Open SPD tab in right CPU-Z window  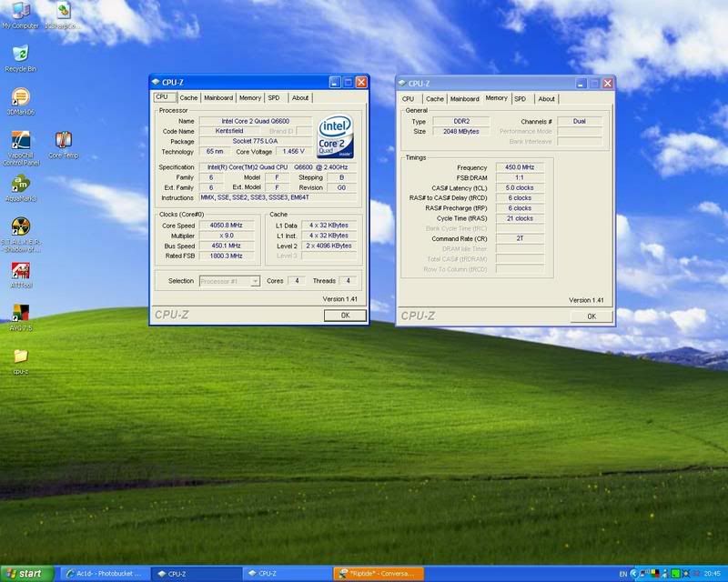(521, 99)
